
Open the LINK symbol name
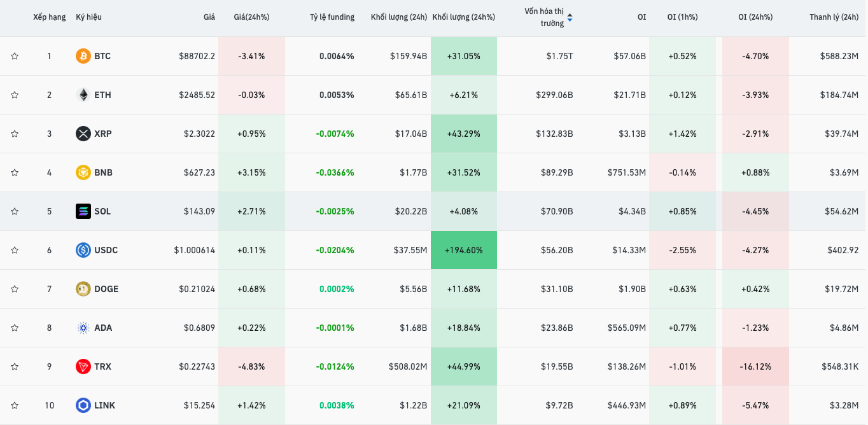coord(104,405)
